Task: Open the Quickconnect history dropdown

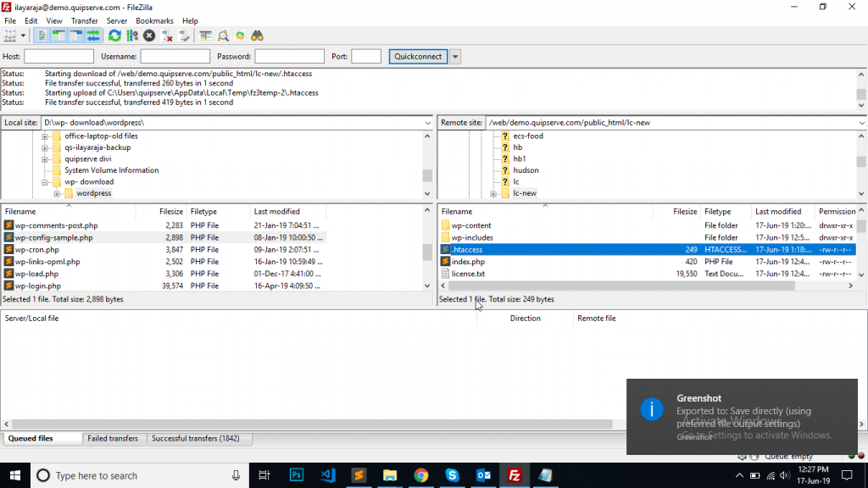Action: pyautogui.click(x=455, y=57)
